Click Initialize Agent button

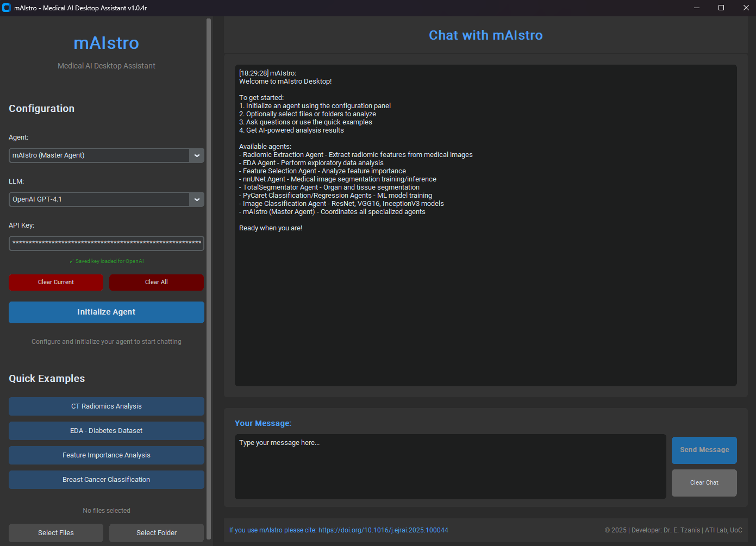point(107,312)
